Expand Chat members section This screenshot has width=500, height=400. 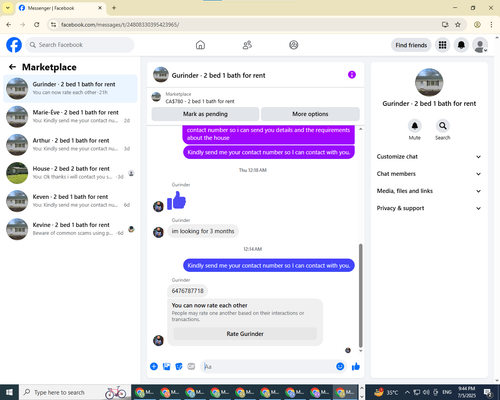pos(429,174)
